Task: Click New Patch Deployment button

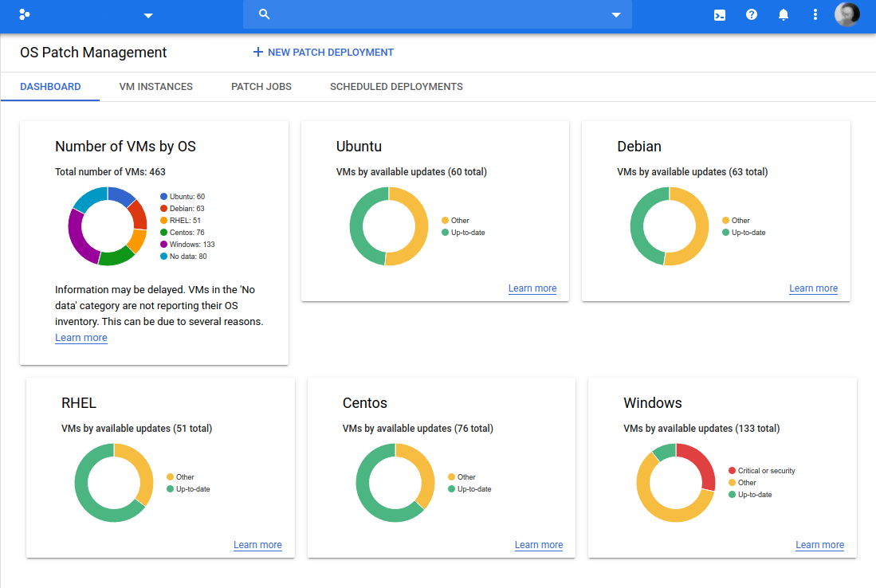Action: (330, 53)
